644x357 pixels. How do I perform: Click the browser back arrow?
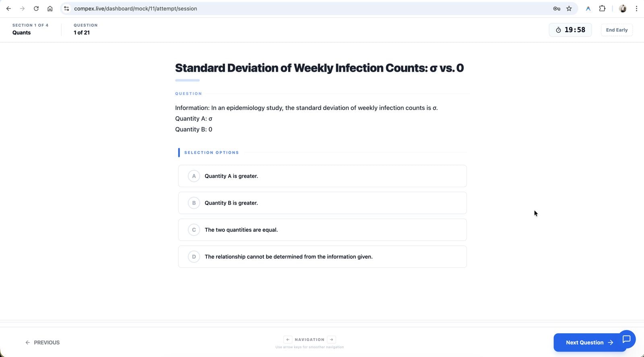point(8,8)
